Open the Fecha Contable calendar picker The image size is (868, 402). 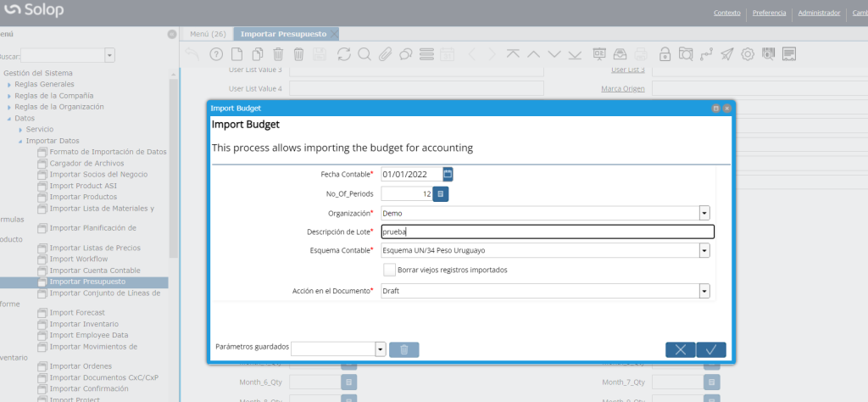click(448, 174)
